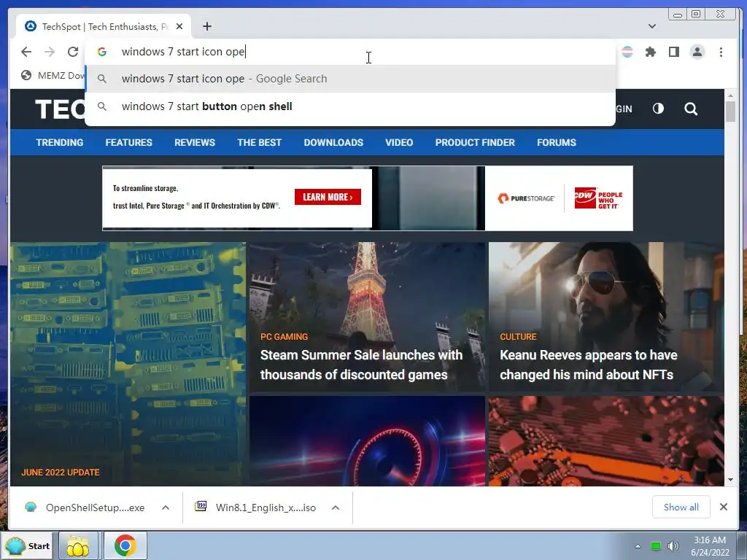Open the Chrome profile avatar
The width and height of the screenshot is (747, 560).
pos(697,52)
